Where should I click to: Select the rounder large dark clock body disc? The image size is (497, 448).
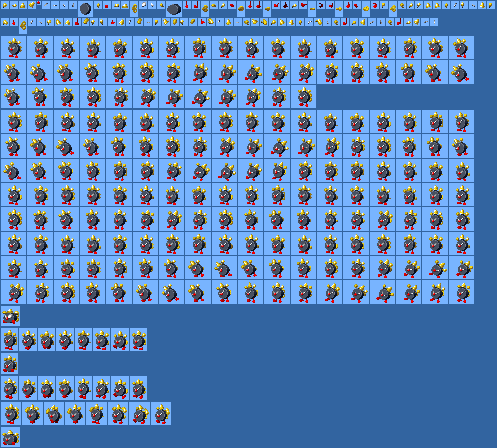coord(85,9)
